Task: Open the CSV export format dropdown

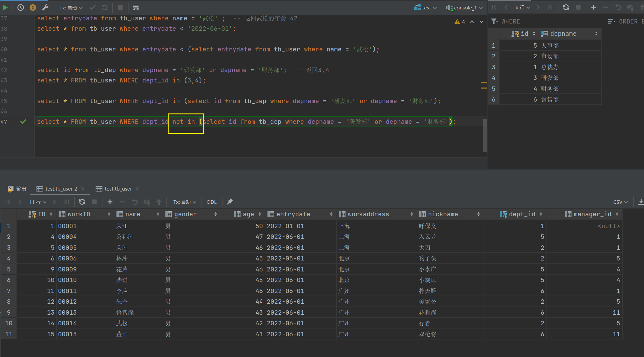Action: pos(620,202)
